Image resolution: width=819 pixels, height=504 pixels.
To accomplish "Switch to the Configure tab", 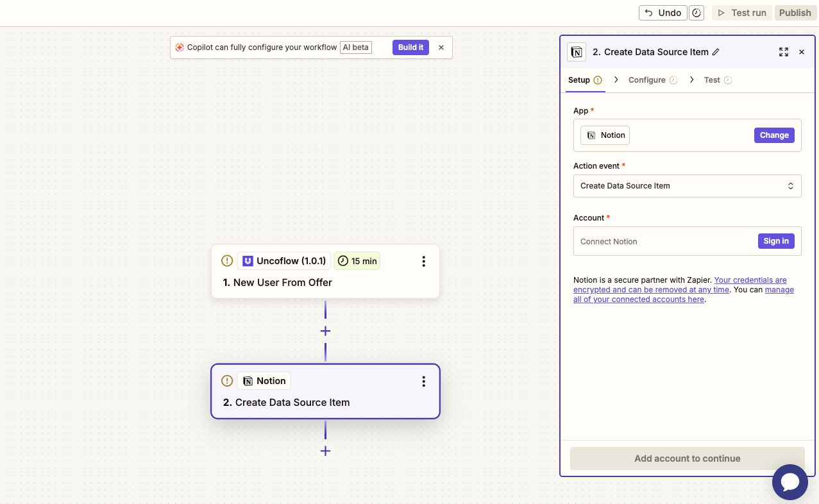I will pyautogui.click(x=653, y=80).
